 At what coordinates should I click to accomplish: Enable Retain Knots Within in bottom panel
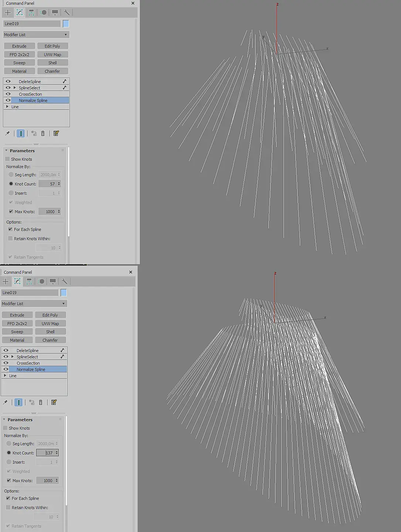point(8,507)
